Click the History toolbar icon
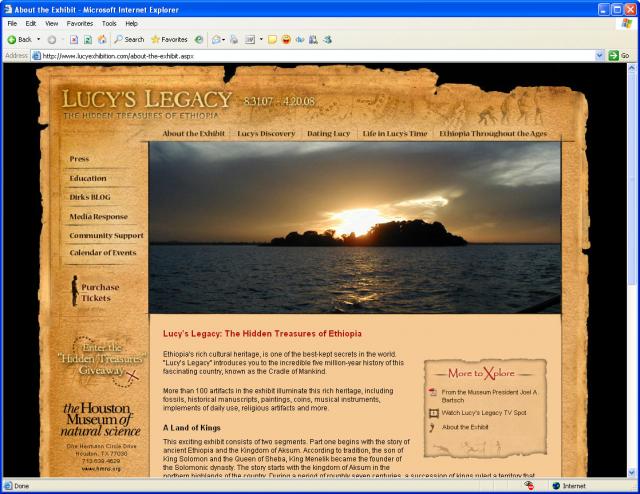 (199, 39)
